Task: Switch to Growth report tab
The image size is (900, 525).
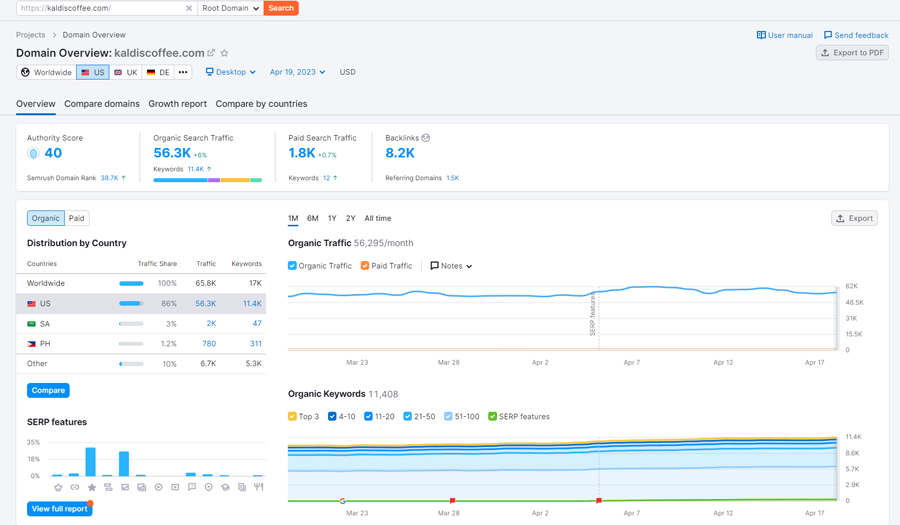Action: [177, 104]
